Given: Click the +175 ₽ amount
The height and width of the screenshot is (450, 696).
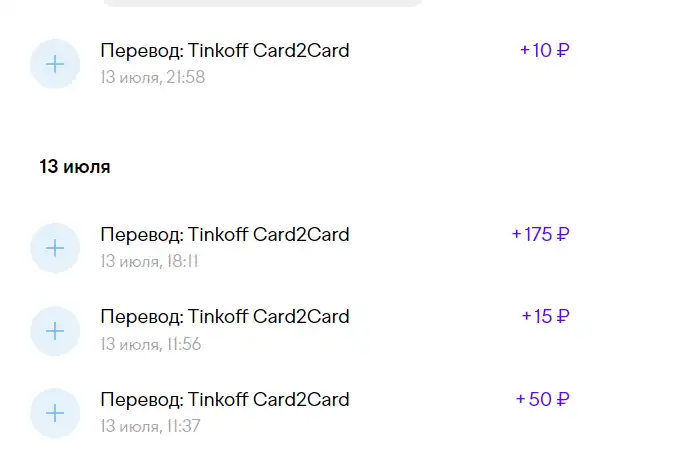Looking at the screenshot, I should click(540, 234).
